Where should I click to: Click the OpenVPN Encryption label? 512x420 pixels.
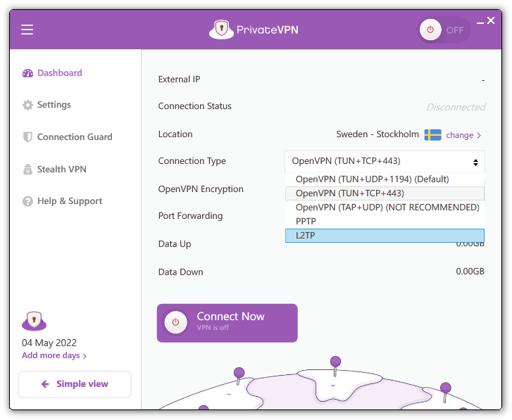201,189
